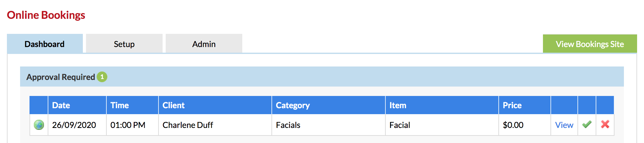Click the green globe online-booking icon
This screenshot has height=143, width=644.
[39, 125]
